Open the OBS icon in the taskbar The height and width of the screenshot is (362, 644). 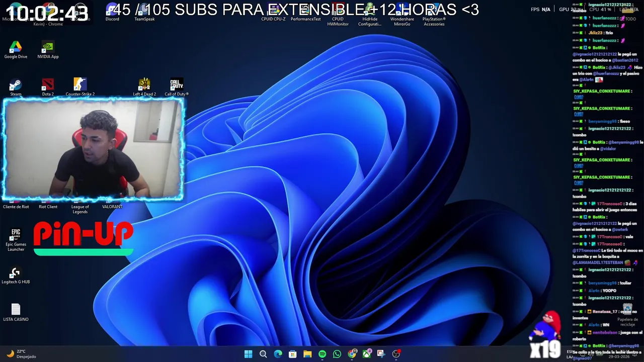coord(396,354)
